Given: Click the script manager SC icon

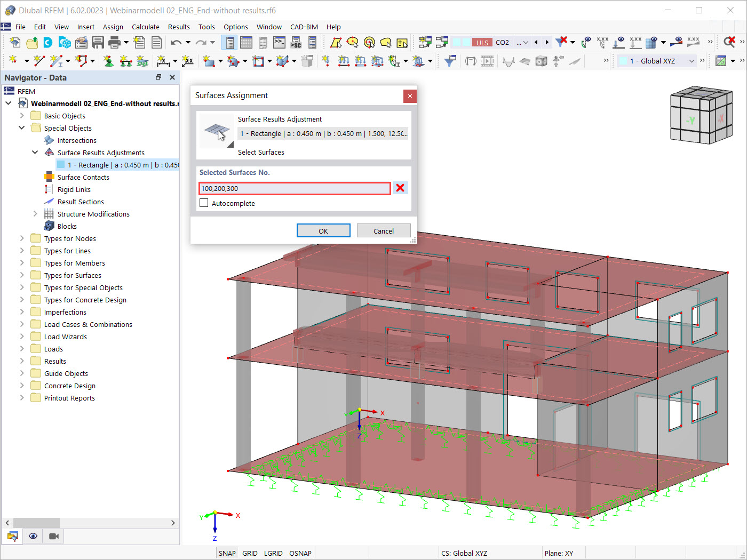Looking at the screenshot, I should pyautogui.click(x=296, y=43).
